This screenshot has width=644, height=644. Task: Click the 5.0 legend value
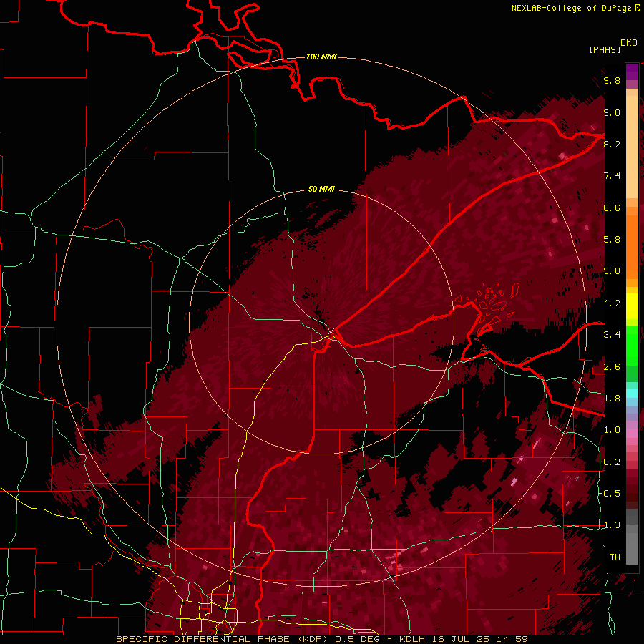pyautogui.click(x=612, y=271)
